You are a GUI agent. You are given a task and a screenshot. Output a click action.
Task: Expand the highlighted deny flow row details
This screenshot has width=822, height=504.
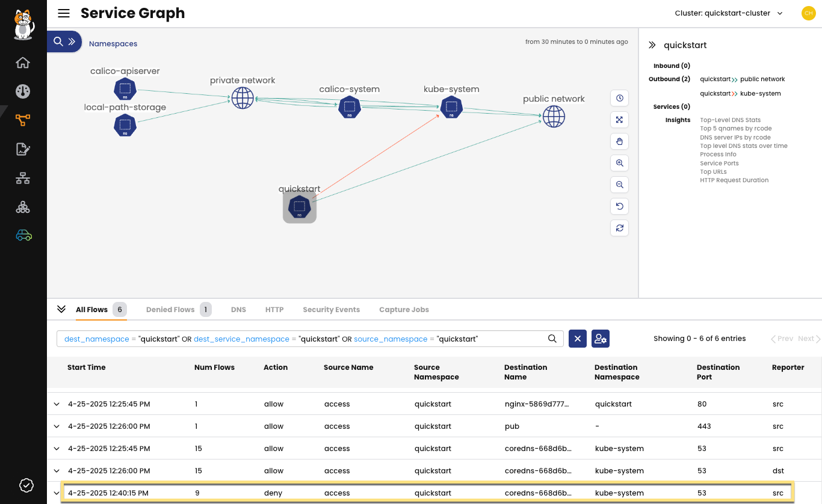pos(57,493)
